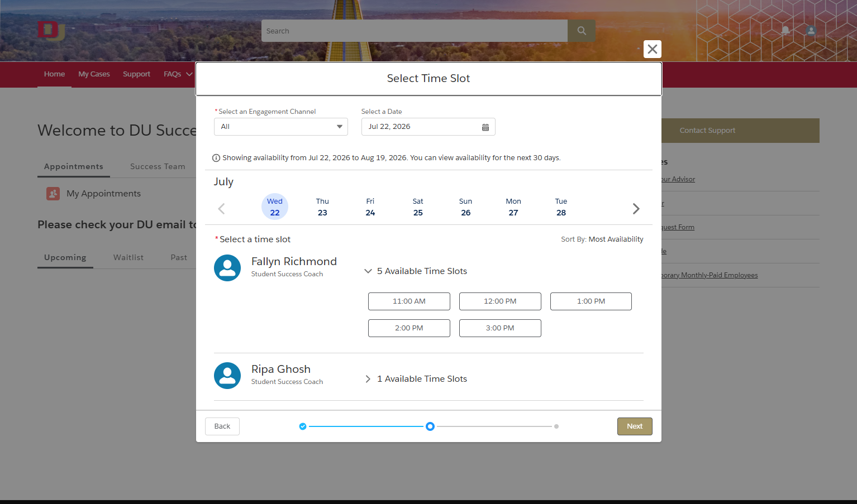The image size is (857, 504).
Task: Click the search magnifier icon
Action: [582, 31]
